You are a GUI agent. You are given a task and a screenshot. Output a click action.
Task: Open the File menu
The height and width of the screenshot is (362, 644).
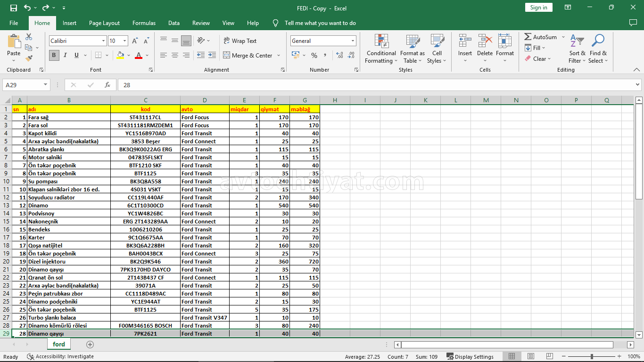(x=14, y=23)
